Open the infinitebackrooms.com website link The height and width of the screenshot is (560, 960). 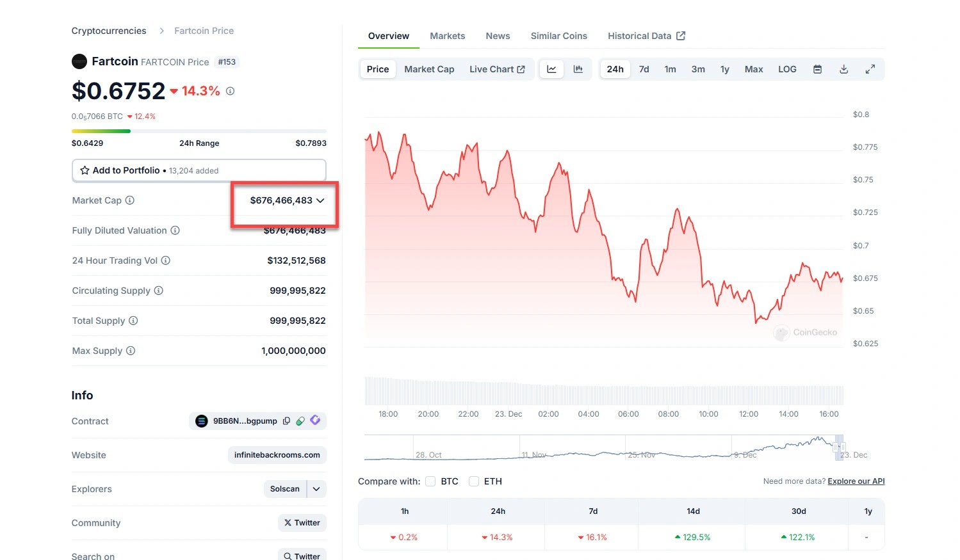coord(277,455)
